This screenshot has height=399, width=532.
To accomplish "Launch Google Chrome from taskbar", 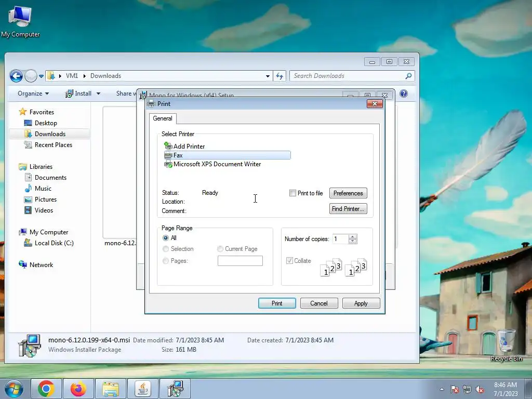I will coord(46,389).
